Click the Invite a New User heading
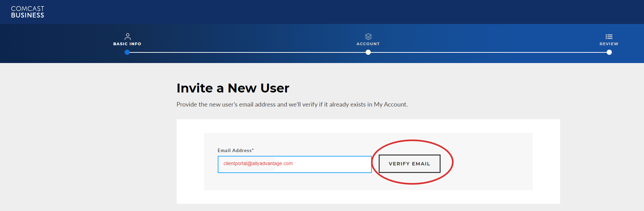The height and width of the screenshot is (211, 644). click(x=233, y=88)
